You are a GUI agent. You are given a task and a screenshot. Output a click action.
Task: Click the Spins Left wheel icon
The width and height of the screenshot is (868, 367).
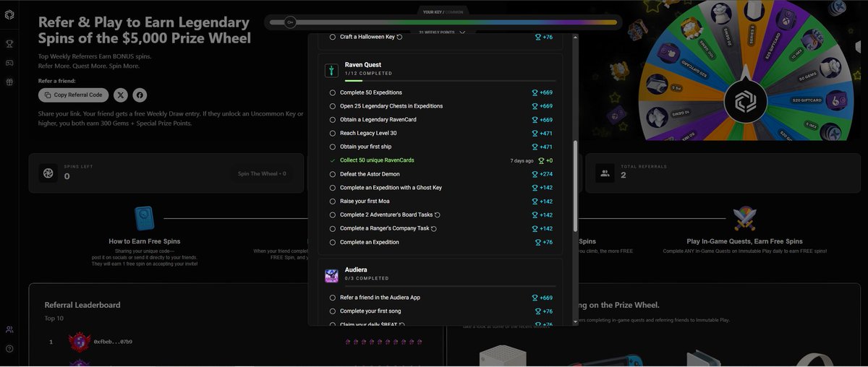point(48,173)
